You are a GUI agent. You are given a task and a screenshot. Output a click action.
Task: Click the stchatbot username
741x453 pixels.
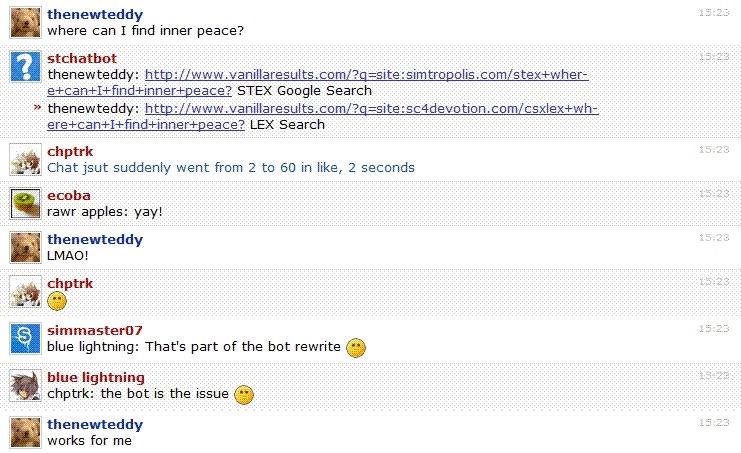click(82, 59)
